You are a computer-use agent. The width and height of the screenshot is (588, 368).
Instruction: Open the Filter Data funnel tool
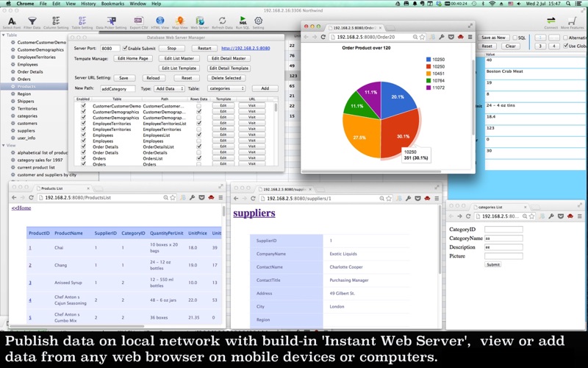point(32,21)
